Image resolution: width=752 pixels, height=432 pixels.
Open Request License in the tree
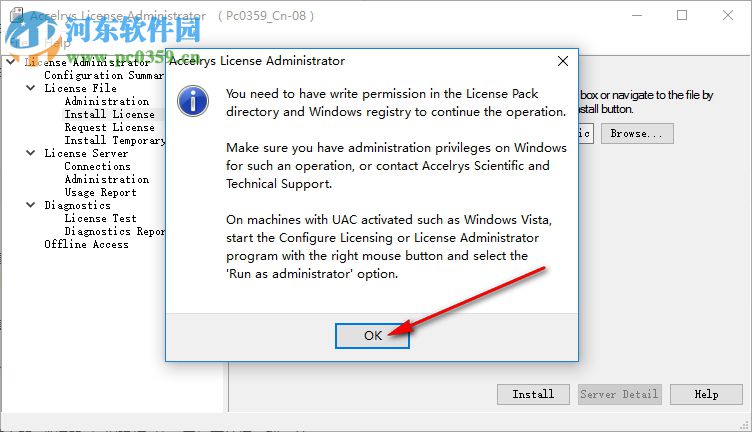point(109,127)
